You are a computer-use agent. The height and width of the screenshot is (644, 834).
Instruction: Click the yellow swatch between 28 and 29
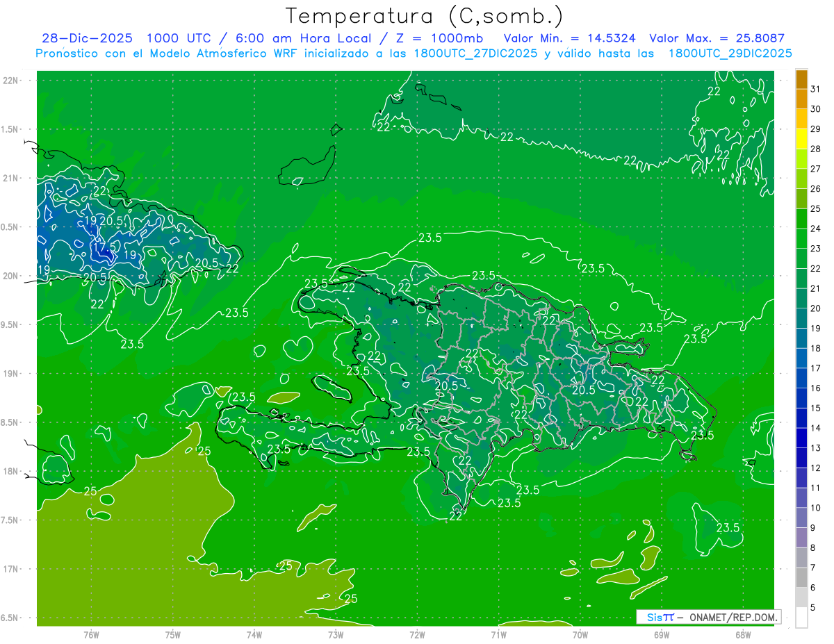[801, 139]
